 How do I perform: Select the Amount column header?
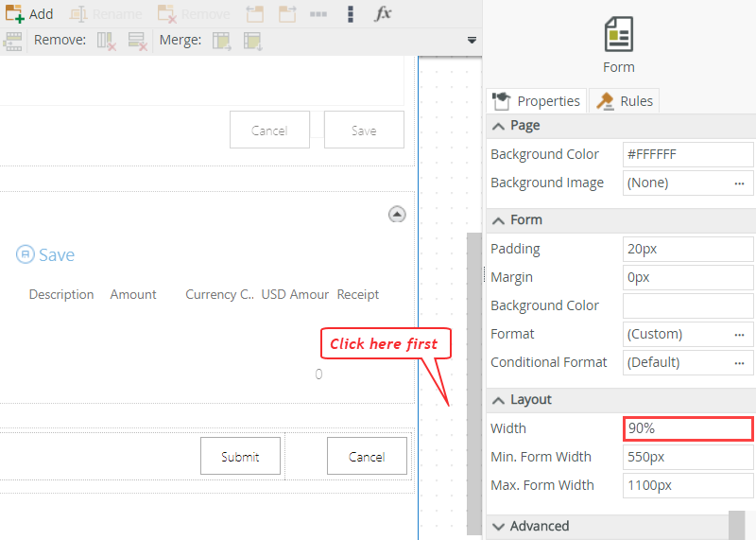[133, 294]
